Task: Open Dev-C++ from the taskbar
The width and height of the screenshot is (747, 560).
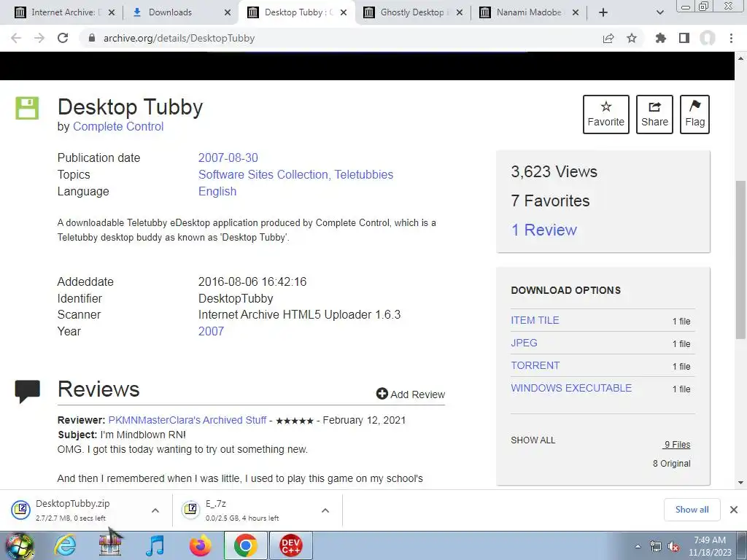Action: 290,545
